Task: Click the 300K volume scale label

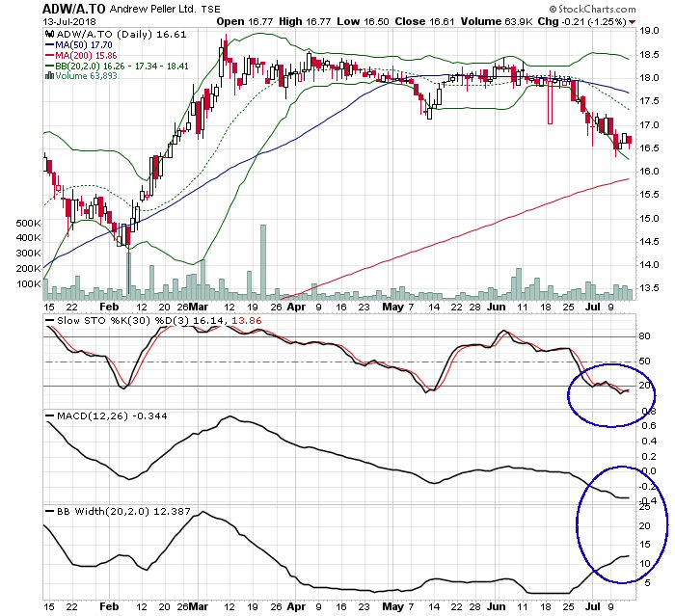Action: tap(28, 254)
